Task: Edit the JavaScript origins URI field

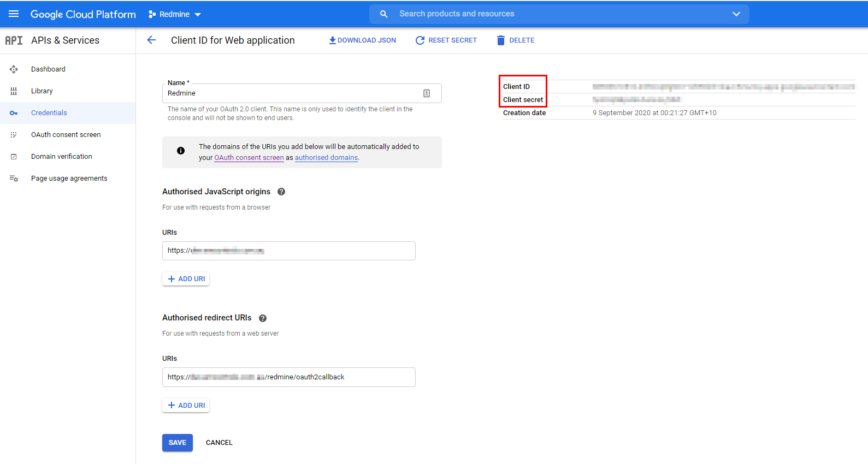Action: [x=289, y=251]
